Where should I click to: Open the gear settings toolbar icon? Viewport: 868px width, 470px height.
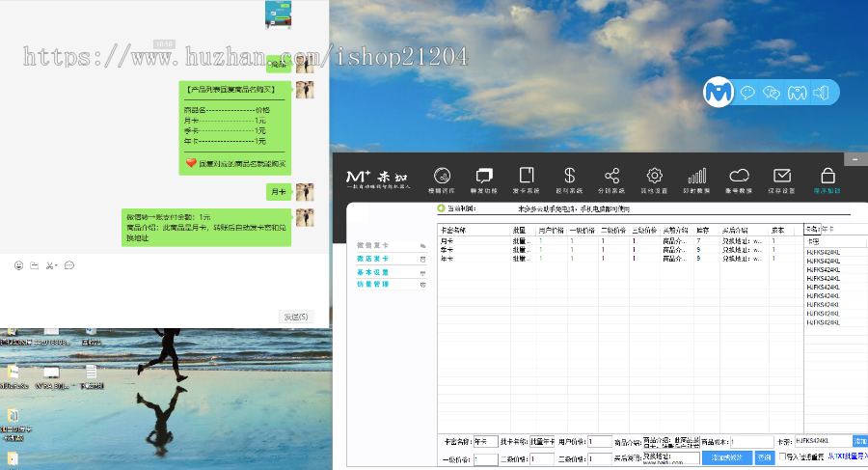[x=655, y=176]
